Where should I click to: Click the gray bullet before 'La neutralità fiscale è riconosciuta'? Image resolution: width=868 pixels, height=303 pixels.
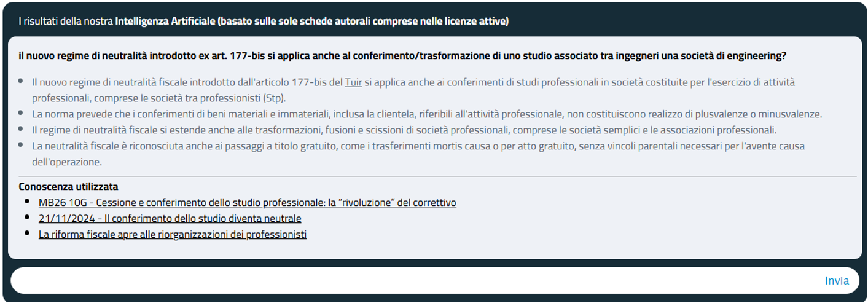(x=21, y=146)
